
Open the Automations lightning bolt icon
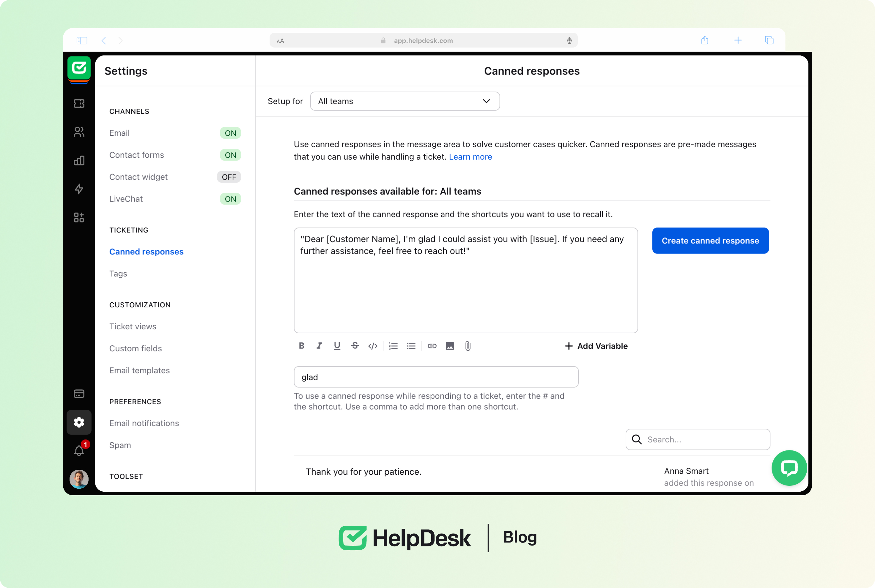pos(79,189)
